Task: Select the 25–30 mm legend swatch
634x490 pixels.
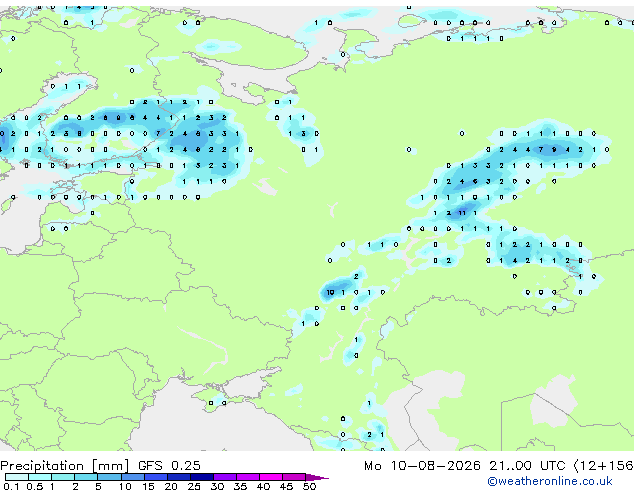Action: click(x=202, y=477)
